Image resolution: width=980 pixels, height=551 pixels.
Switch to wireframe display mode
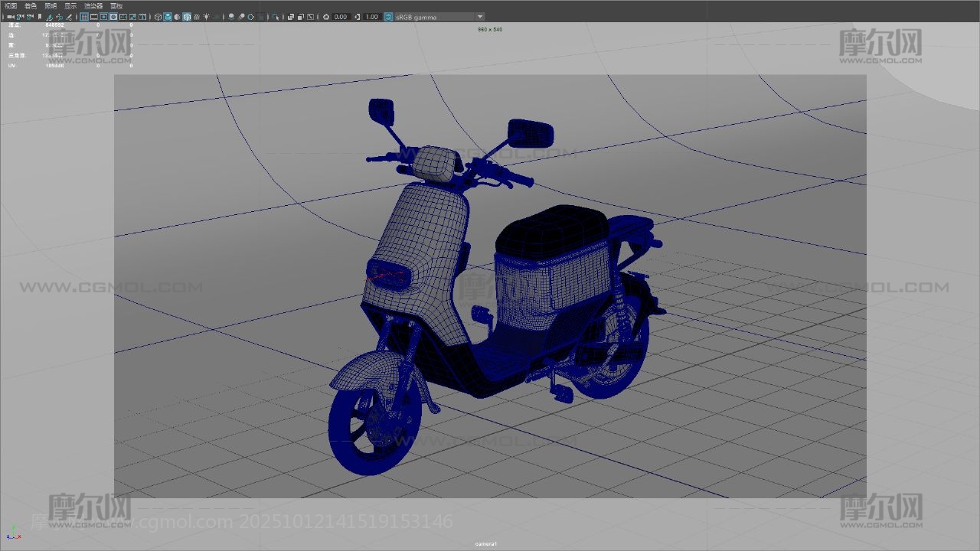158,17
